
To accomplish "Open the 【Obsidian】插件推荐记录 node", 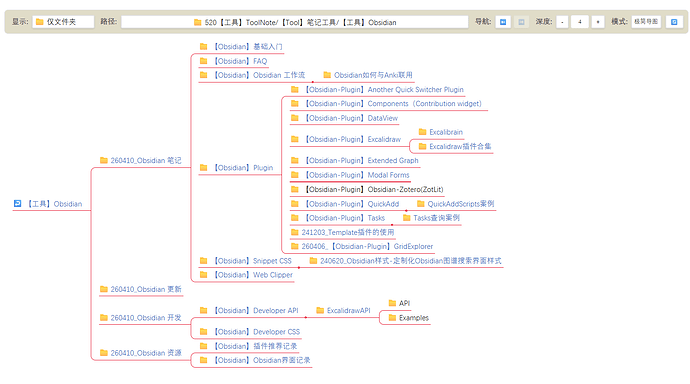I will [254, 346].
